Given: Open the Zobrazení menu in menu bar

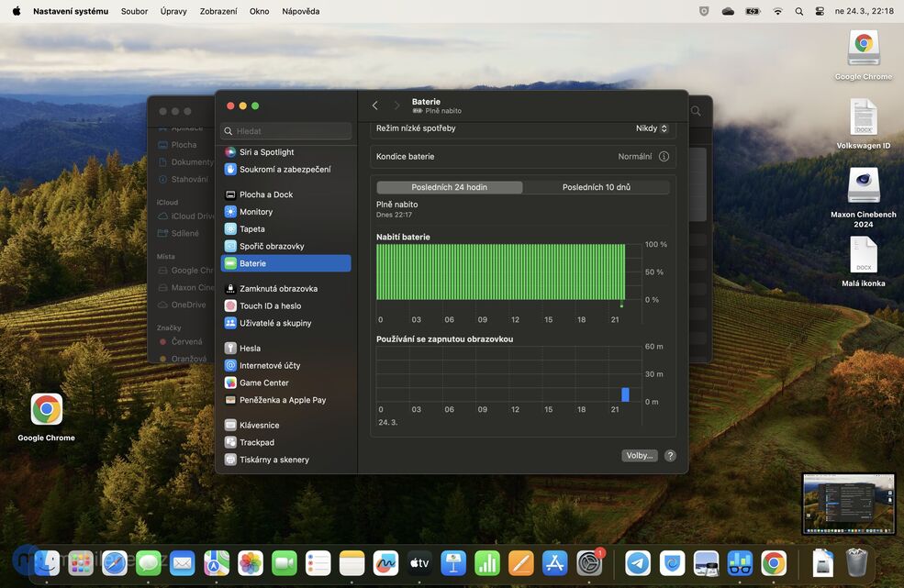Looking at the screenshot, I should pos(219,10).
